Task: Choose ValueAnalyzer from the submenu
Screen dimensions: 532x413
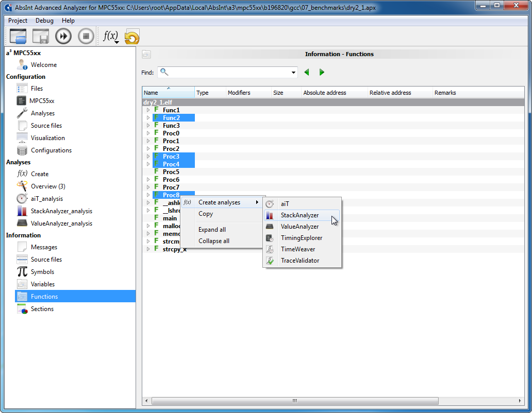Action: coord(302,226)
